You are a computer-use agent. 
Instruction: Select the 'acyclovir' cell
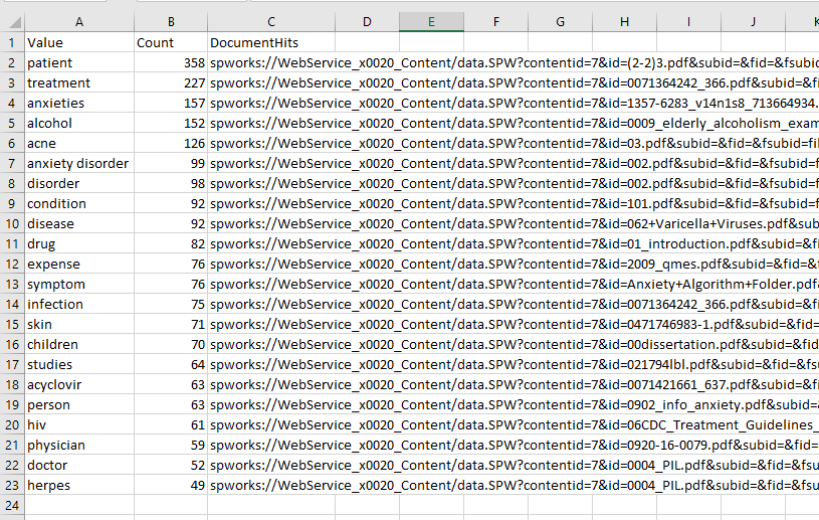click(x=79, y=385)
